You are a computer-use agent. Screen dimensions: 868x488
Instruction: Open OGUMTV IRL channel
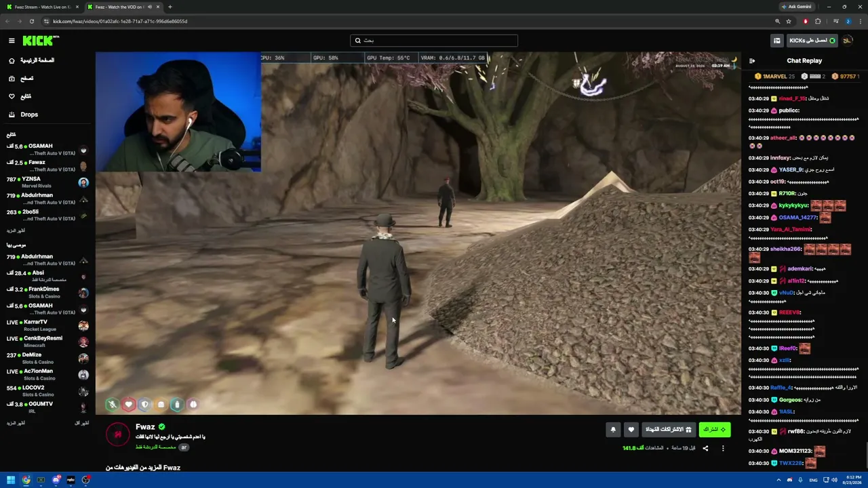point(46,407)
